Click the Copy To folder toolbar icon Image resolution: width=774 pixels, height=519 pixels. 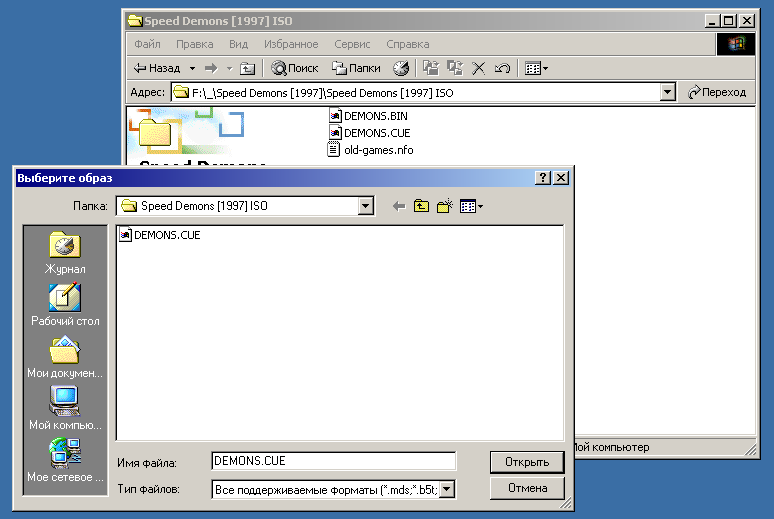point(455,68)
